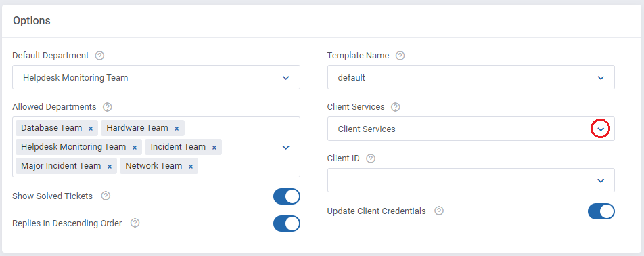This screenshot has height=256, width=644.
Task: Click the Major Incident Team tag text
Action: pos(61,166)
